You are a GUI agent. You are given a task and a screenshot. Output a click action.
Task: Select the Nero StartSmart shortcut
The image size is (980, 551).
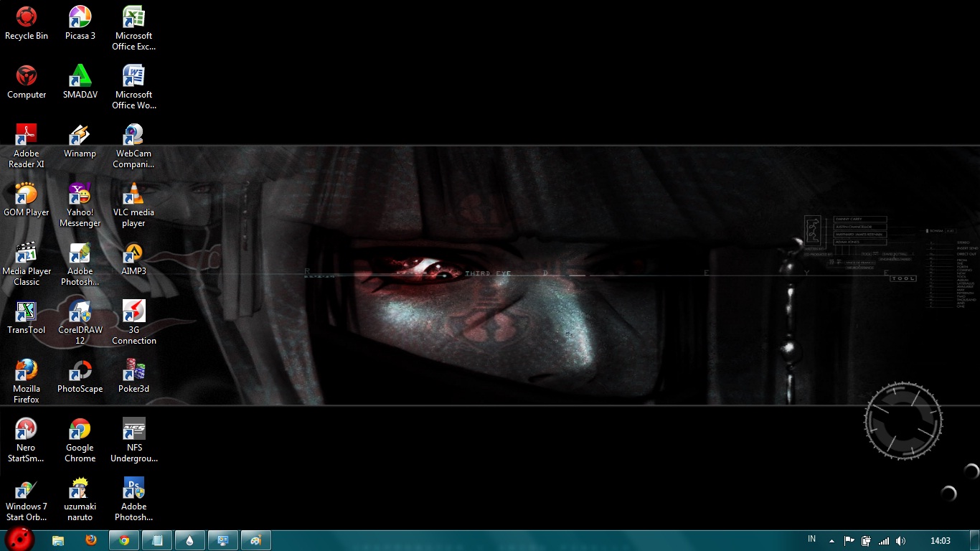(27, 441)
